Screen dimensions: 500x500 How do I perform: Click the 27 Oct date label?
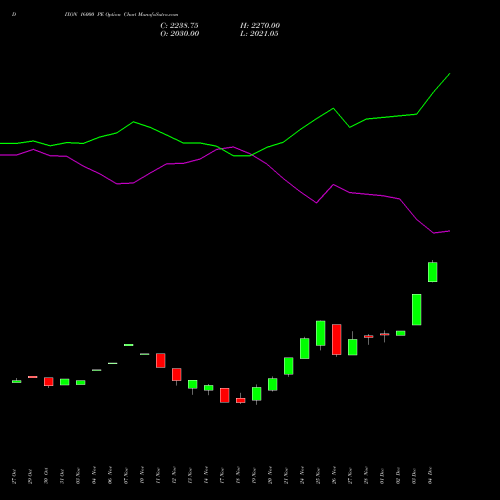click(x=14, y=476)
